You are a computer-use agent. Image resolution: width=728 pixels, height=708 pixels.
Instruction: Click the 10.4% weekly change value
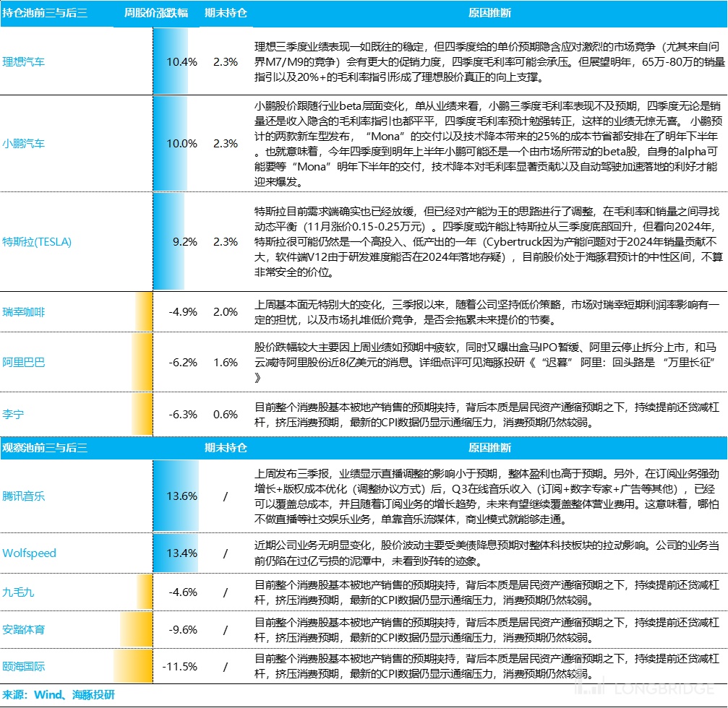click(x=181, y=61)
